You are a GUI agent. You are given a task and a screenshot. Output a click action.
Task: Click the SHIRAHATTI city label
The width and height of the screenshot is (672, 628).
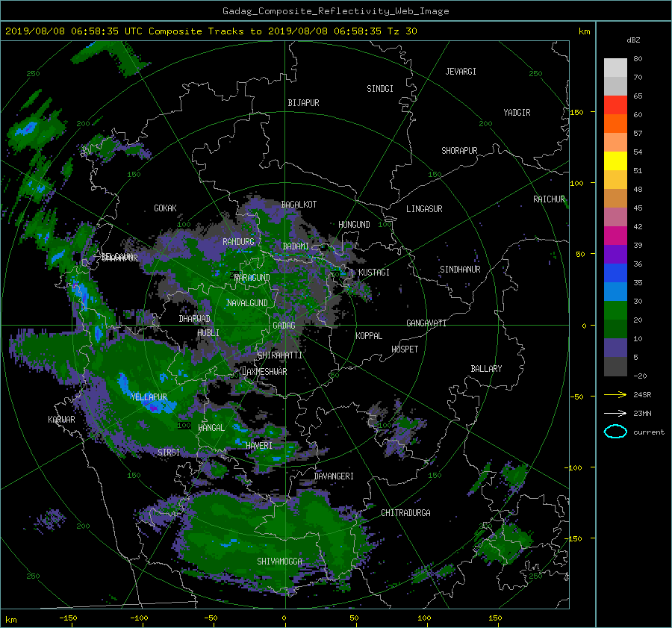[x=280, y=355]
